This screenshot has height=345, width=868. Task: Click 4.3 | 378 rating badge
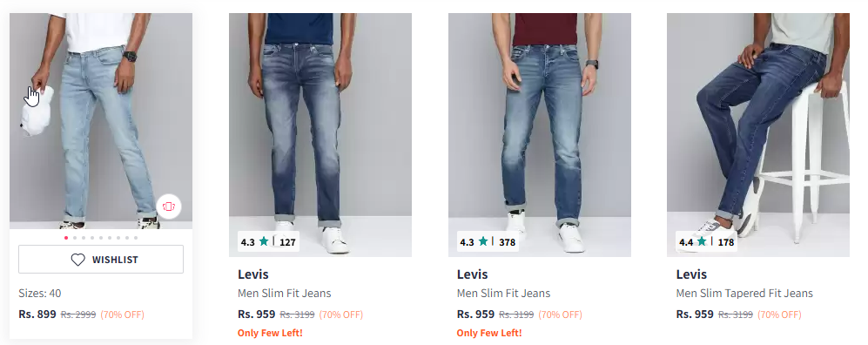[488, 242]
